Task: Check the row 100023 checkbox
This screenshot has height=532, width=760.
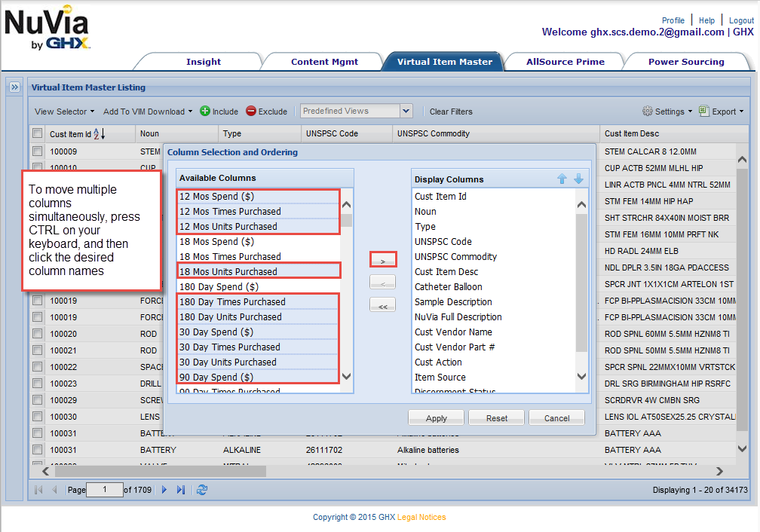Action: (38, 384)
